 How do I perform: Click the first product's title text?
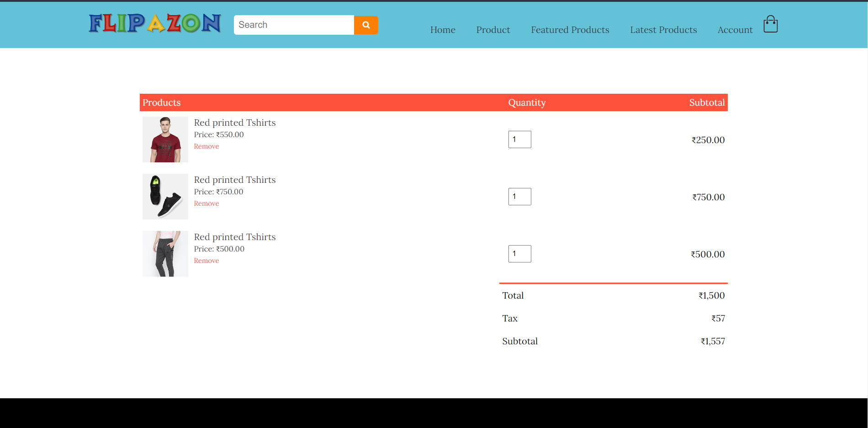point(235,123)
